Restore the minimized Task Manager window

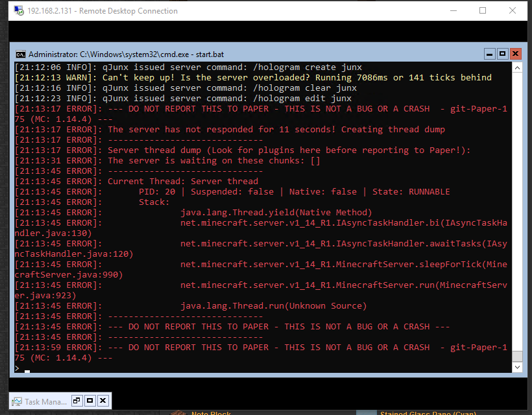click(77, 401)
